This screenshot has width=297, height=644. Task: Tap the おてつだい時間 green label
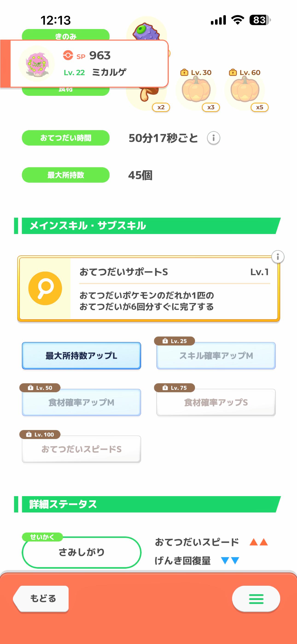click(65, 138)
